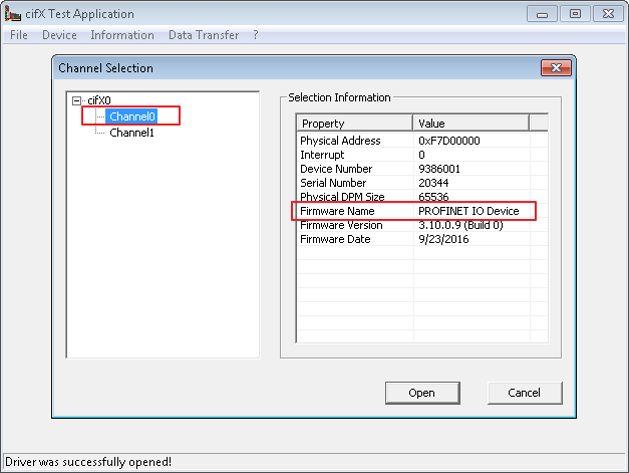Select the Interrupt property row
629x473 pixels.
click(422, 155)
